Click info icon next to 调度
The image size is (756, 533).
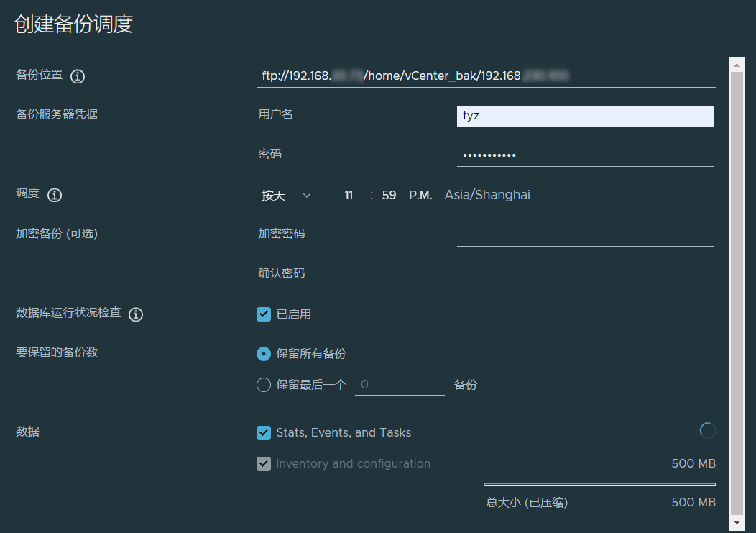click(x=55, y=195)
